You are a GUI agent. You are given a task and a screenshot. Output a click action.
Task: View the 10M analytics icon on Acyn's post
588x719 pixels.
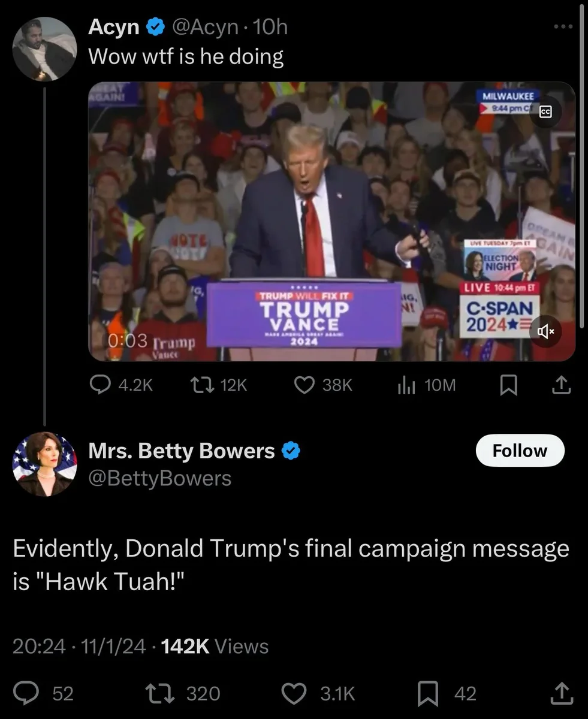point(426,385)
